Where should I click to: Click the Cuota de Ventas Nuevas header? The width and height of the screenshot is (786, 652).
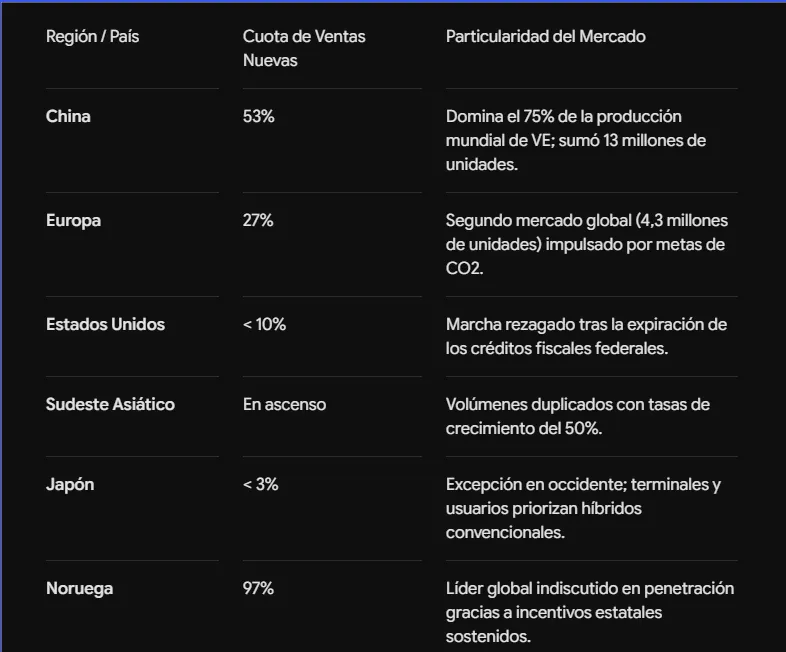point(304,48)
